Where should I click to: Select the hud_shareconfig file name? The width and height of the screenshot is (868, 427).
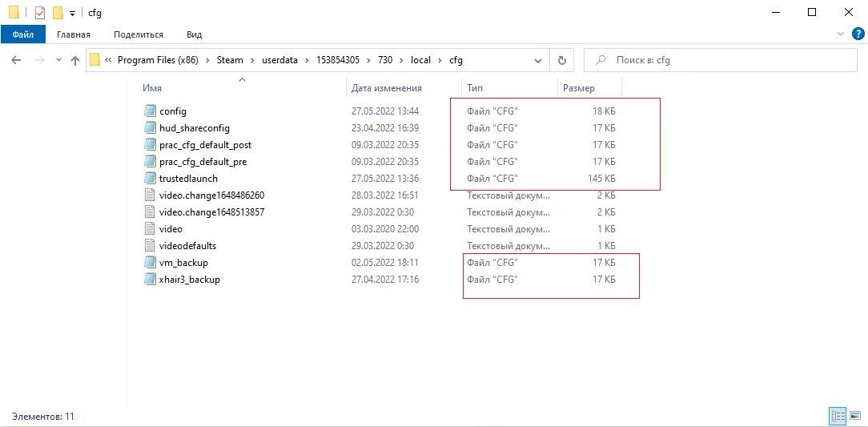click(x=195, y=128)
